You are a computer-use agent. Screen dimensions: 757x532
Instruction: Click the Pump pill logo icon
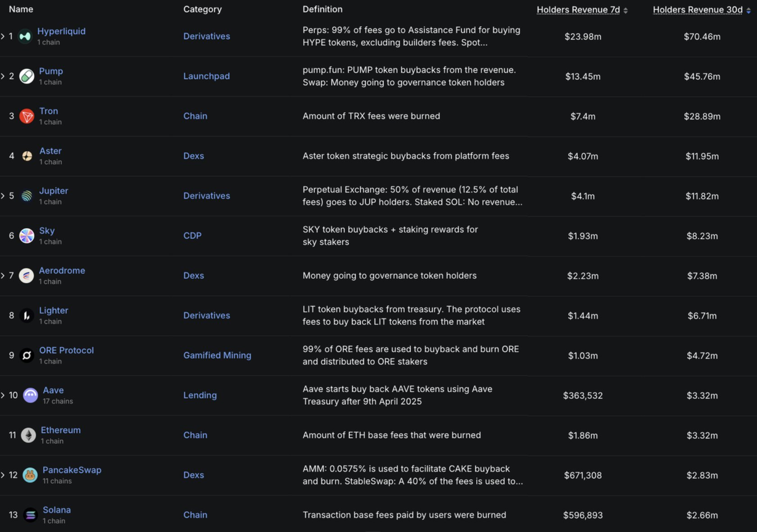tap(27, 76)
